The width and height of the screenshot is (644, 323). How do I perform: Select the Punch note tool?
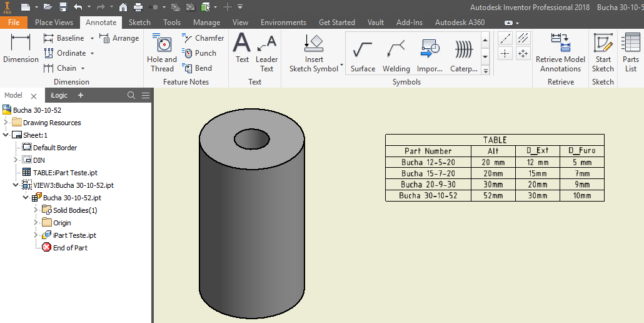(x=199, y=53)
